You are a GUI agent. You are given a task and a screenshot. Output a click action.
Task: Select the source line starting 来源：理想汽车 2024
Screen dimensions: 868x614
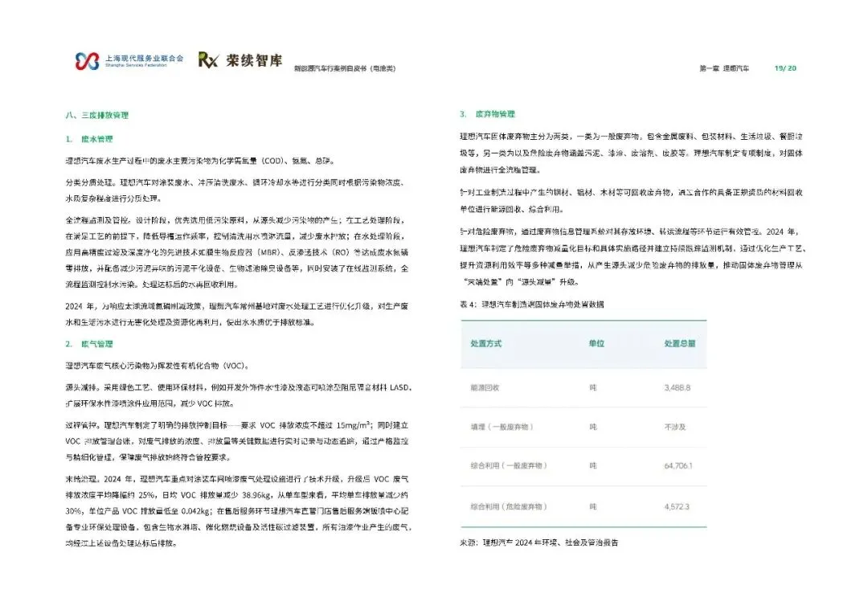(x=538, y=542)
